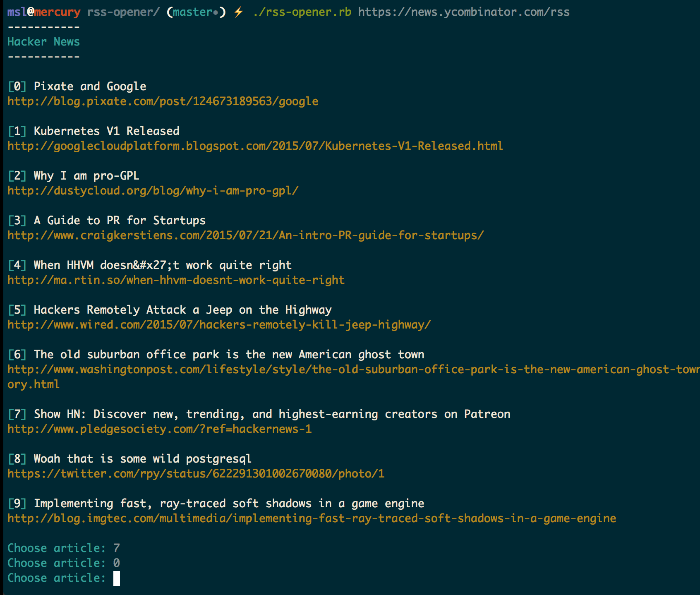Open the dustycloud.org pro-gpl link
The height and width of the screenshot is (595, 700).
pos(153,191)
